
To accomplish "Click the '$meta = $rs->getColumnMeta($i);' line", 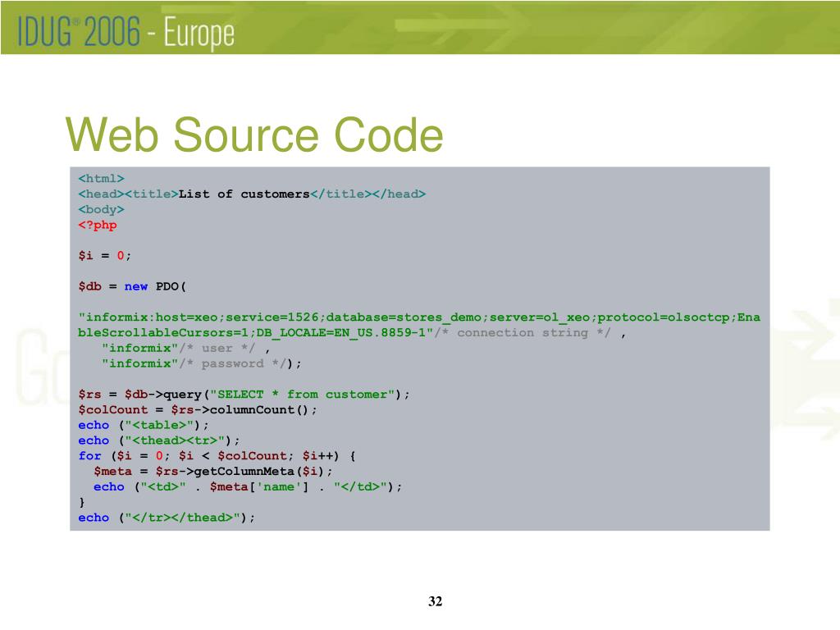I will 212,472.
